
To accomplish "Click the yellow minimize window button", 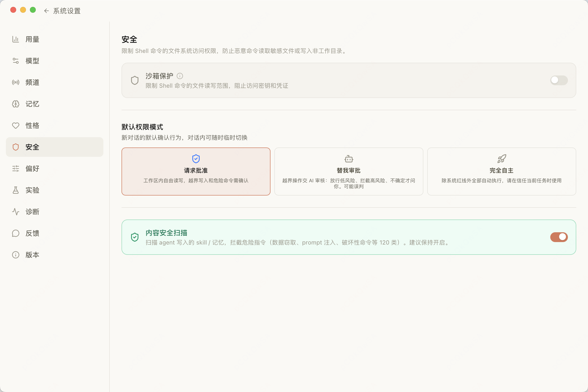I will [23, 10].
